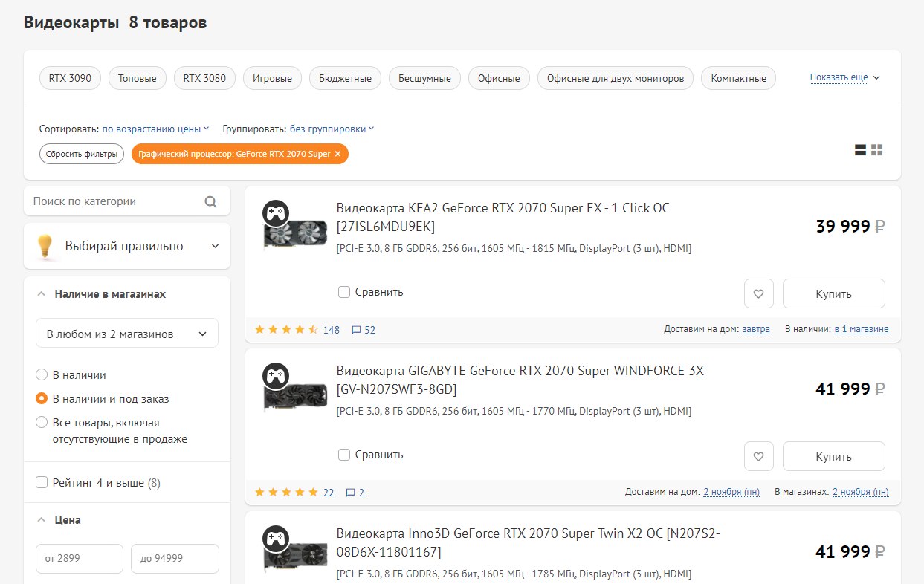Select the Игровые category chip
Image resolution: width=924 pixels, height=584 pixels.
(272, 78)
